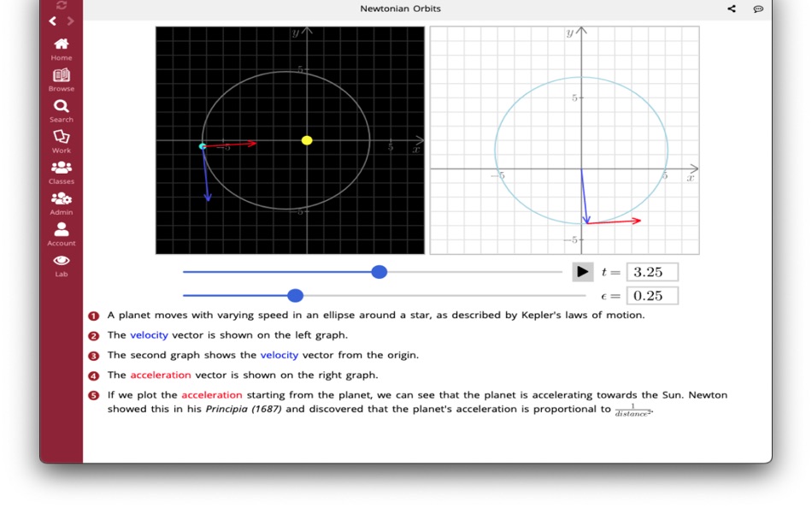Click the share icon in the header
This screenshot has width=812, height=508.
731,9
